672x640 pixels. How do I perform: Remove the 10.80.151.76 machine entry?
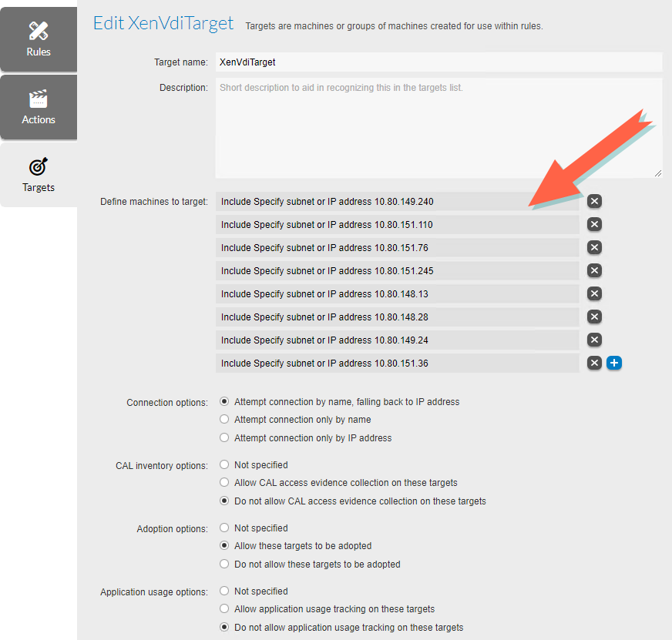tap(593, 247)
